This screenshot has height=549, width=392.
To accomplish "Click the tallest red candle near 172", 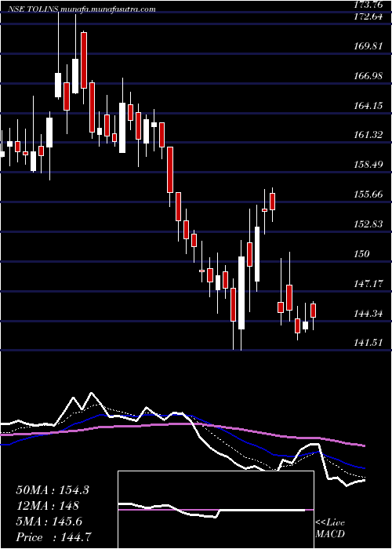I will [84, 60].
